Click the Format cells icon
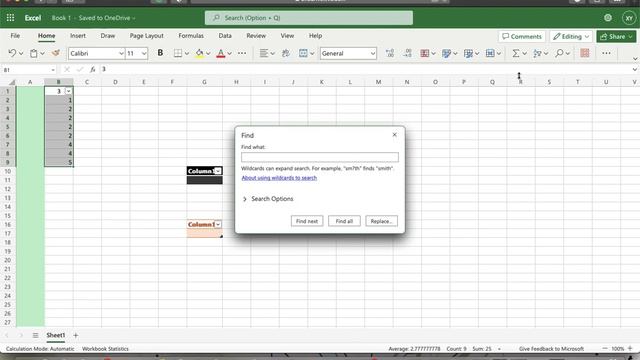 point(490,53)
